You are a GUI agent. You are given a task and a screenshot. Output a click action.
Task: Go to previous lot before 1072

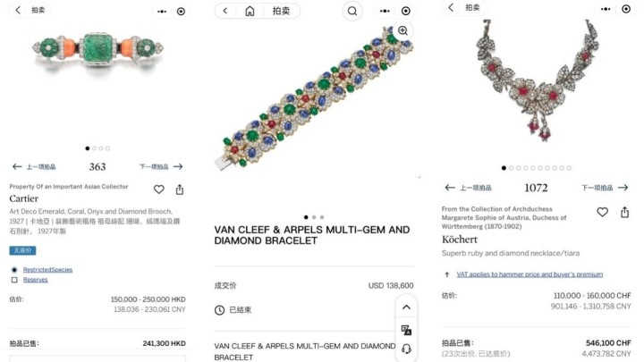point(468,188)
